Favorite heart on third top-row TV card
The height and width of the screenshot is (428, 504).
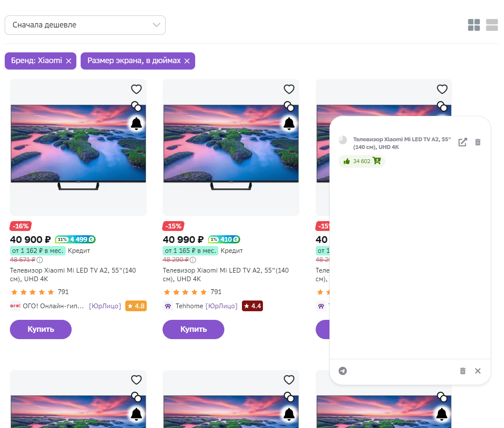442,89
